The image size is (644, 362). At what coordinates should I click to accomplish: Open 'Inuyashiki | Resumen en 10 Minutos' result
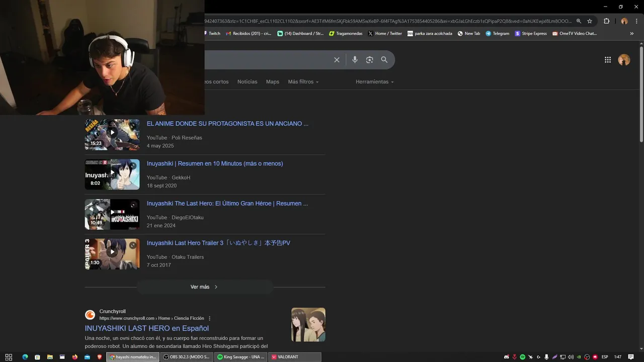pyautogui.click(x=215, y=163)
